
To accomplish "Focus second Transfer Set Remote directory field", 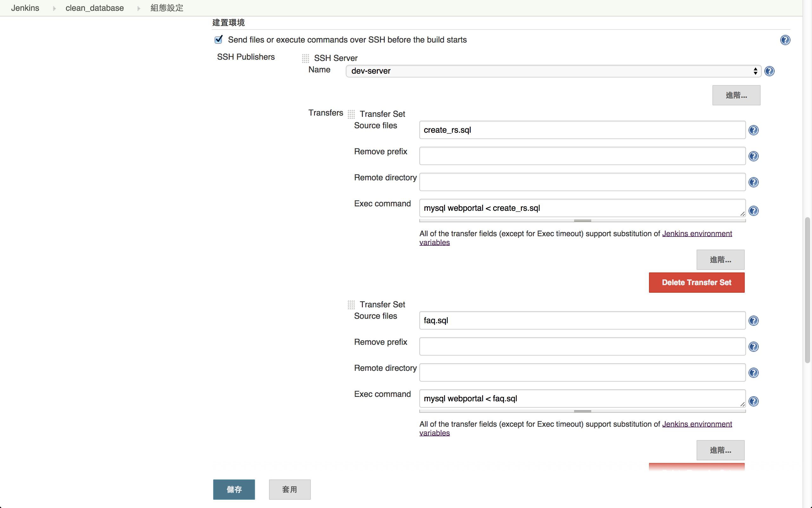I will click(x=582, y=373).
